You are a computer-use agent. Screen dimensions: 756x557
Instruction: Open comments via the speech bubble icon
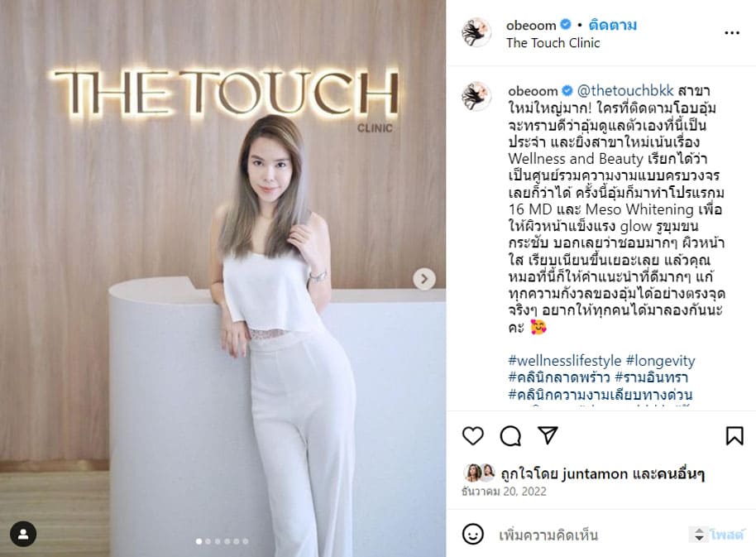[x=510, y=436]
